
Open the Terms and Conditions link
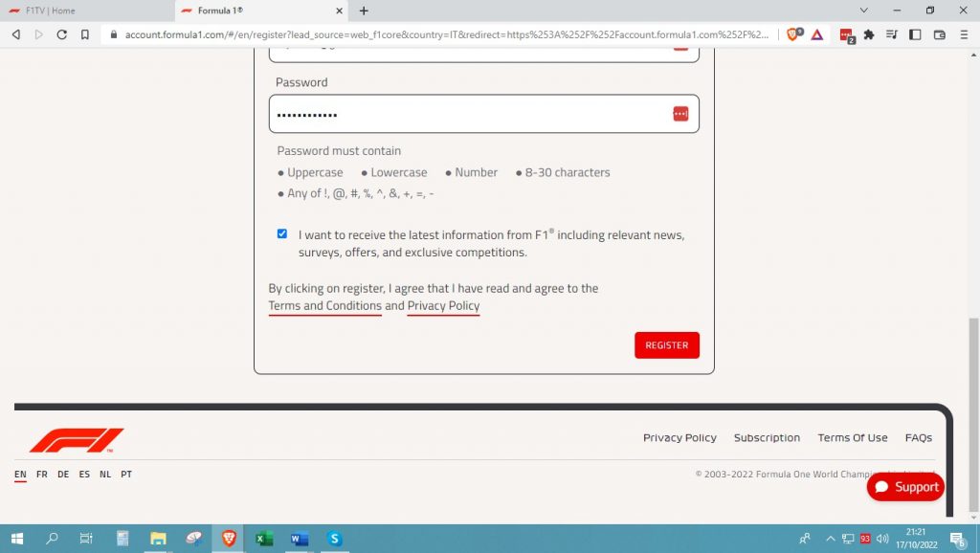325,305
